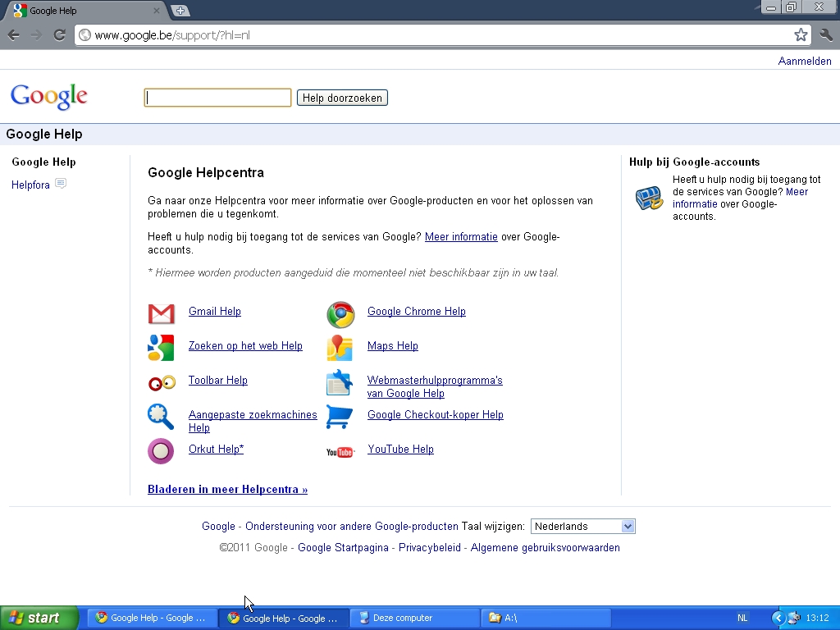
Task: Open the A:\ folder taskbar item
Action: 546,618
